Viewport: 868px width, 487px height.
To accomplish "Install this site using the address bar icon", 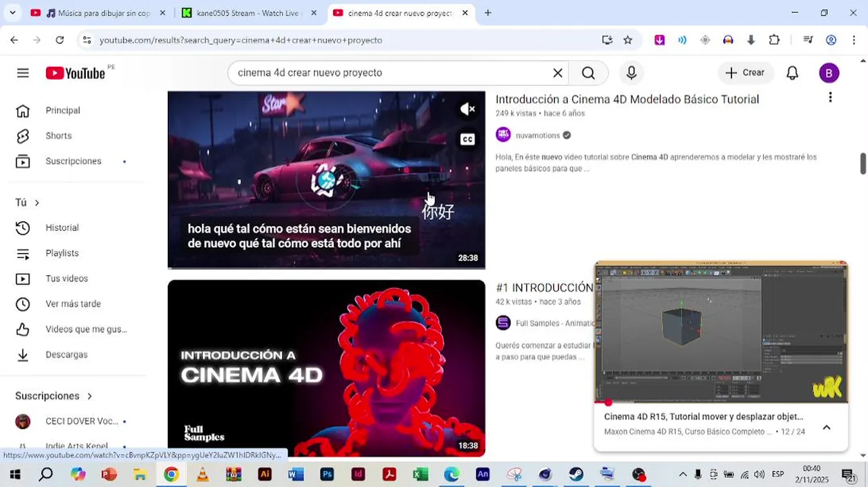I will [607, 40].
